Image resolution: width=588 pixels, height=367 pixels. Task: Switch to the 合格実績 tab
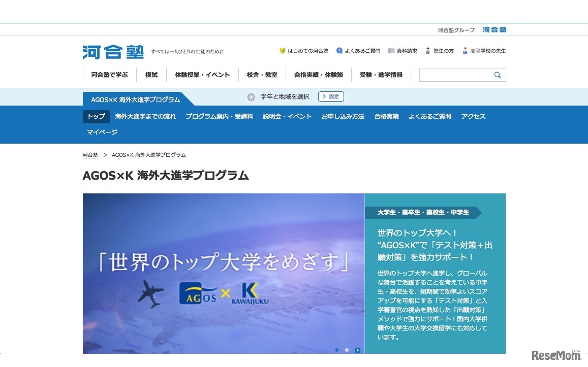pos(386,116)
